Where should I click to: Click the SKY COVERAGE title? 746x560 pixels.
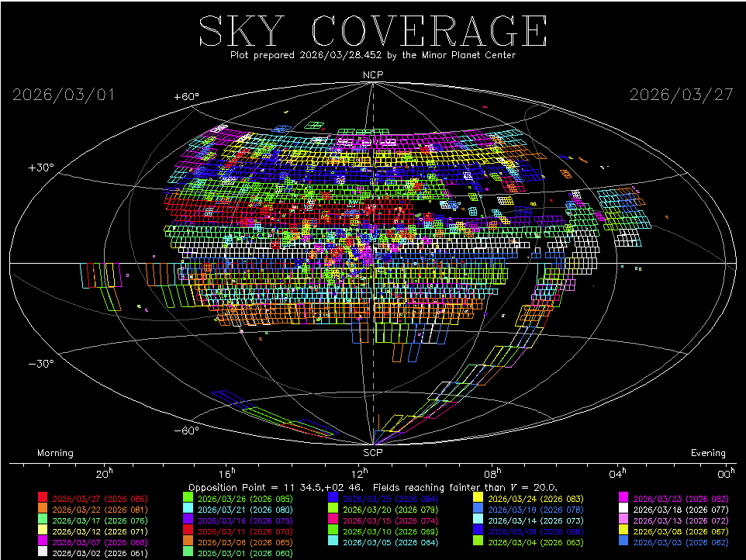coord(373,31)
